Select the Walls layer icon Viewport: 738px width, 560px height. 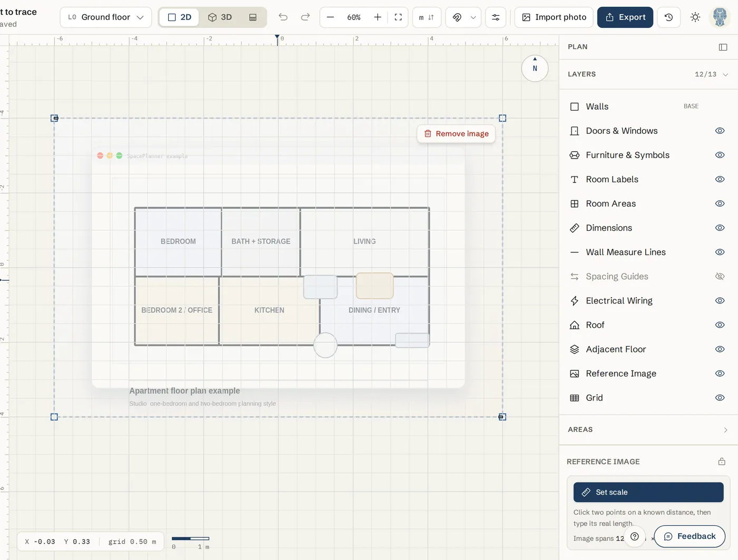pyautogui.click(x=575, y=106)
